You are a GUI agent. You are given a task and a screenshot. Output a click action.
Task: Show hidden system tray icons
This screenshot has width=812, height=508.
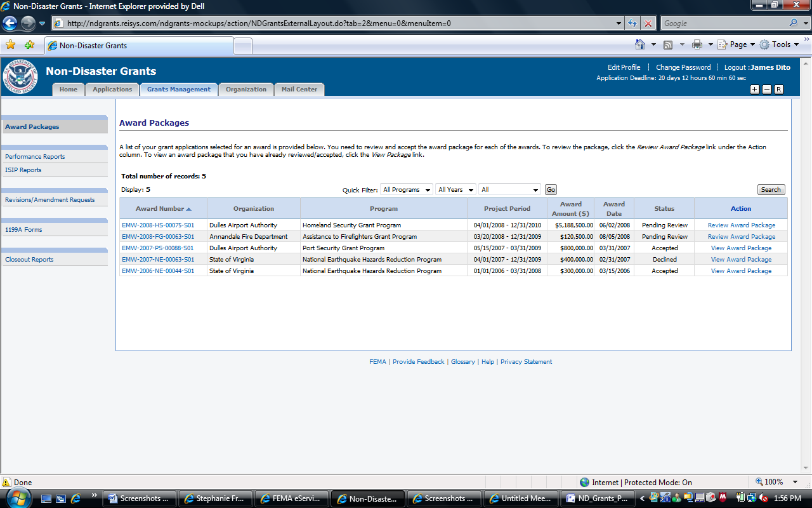coord(642,498)
